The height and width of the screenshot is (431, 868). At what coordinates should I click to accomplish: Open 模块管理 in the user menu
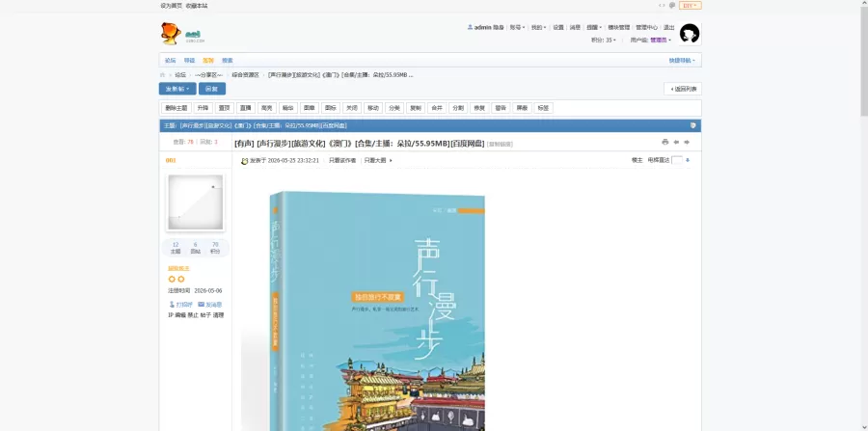tap(618, 27)
